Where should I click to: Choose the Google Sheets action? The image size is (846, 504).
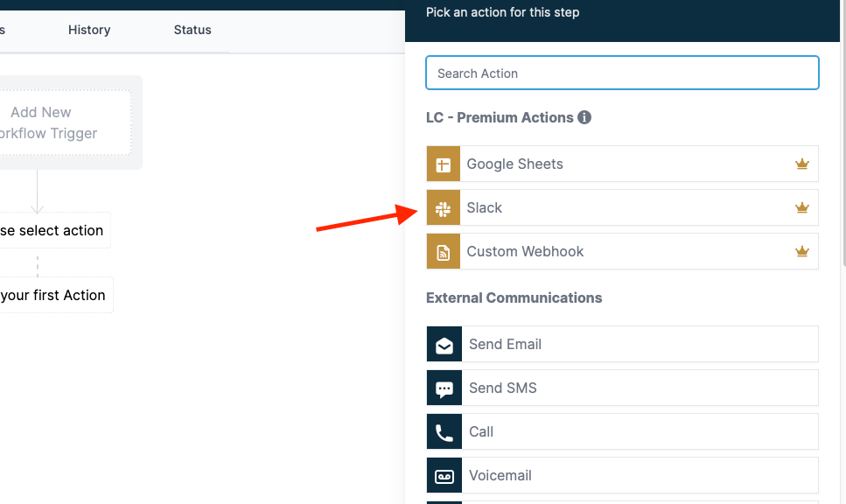[x=622, y=164]
